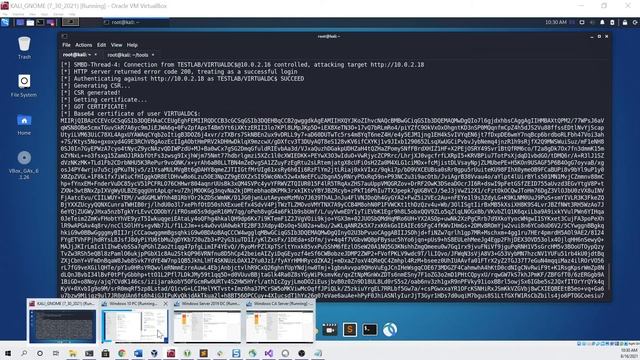Open Sublime Text from the taskbar
640x360 pixels.
(203, 353)
